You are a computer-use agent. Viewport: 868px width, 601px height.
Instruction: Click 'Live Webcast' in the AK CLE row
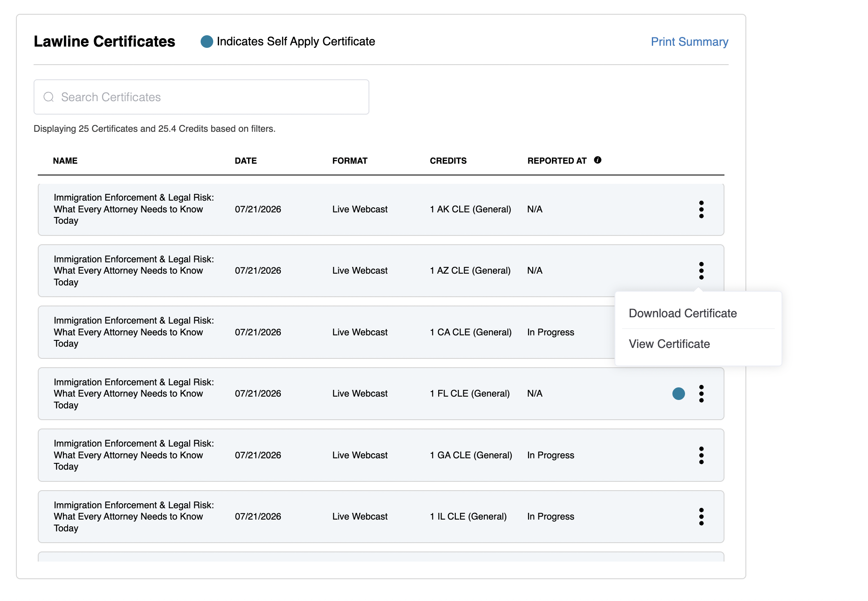click(360, 209)
